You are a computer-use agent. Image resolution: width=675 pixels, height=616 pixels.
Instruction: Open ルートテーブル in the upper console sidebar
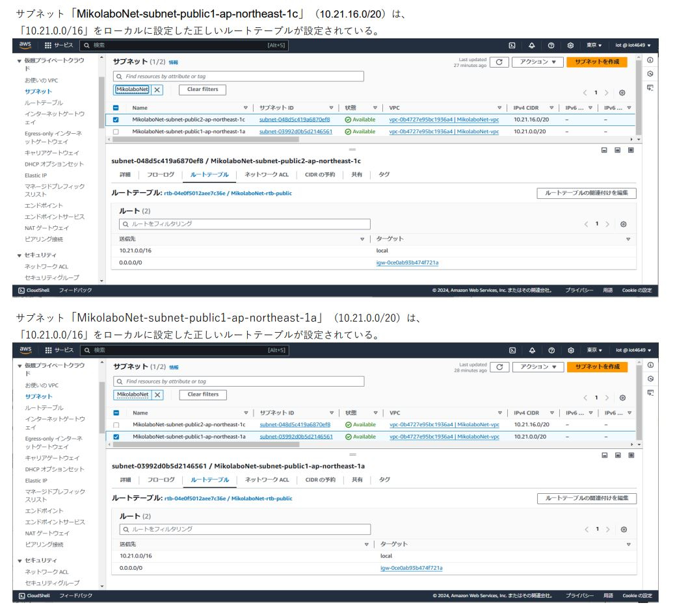click(44, 103)
